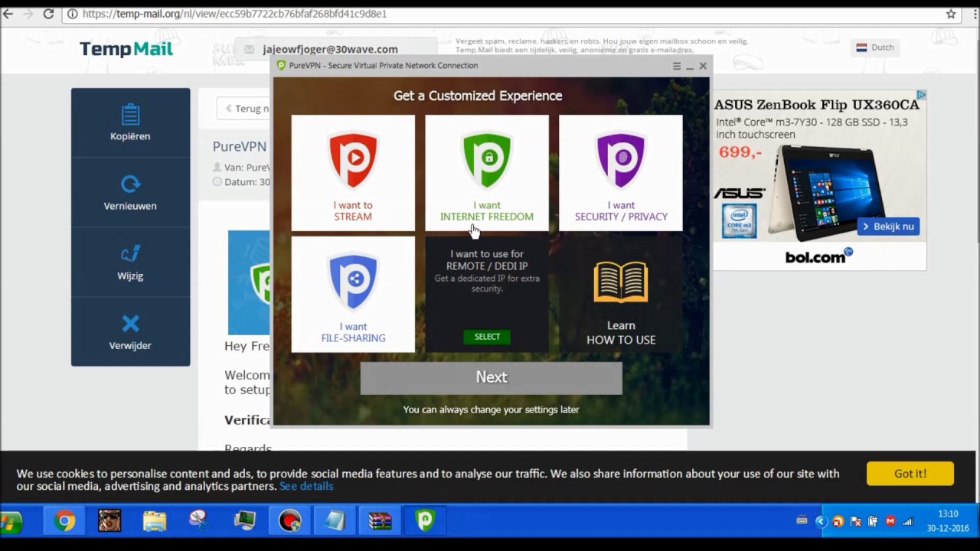Click the Terug back button in mail view

[243, 109]
